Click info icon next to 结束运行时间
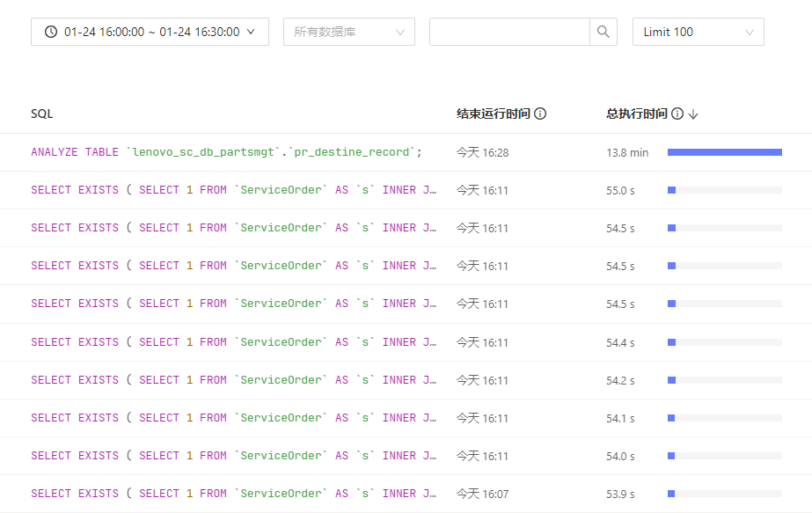The image size is (812, 513). 540,114
